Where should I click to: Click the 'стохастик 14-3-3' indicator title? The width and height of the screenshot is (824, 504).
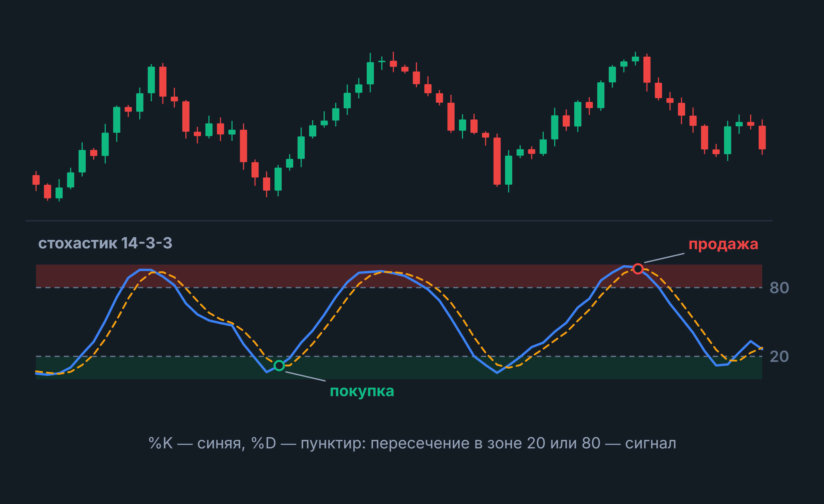click(x=105, y=243)
